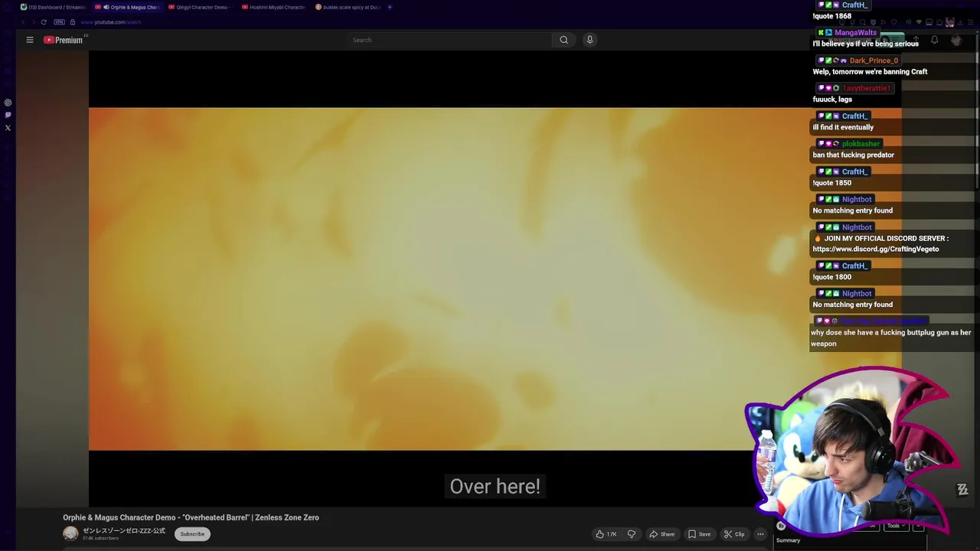980x551 pixels.
Task: Switch to the Hoshimi Miyabi Character tab
Action: pyautogui.click(x=274, y=7)
